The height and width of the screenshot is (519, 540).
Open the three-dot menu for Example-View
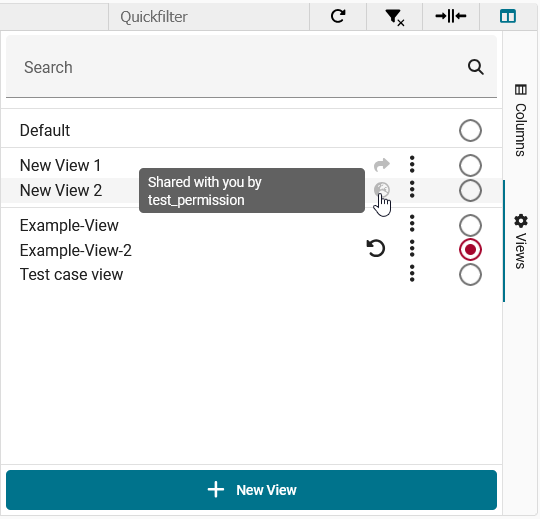pyautogui.click(x=412, y=223)
